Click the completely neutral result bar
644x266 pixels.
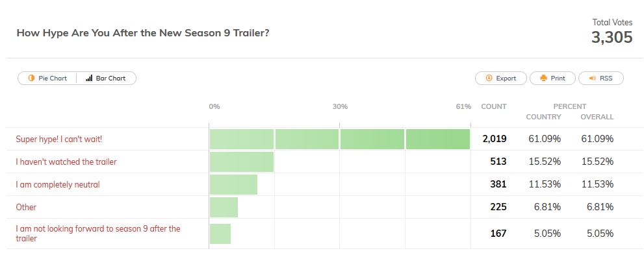[233, 184]
